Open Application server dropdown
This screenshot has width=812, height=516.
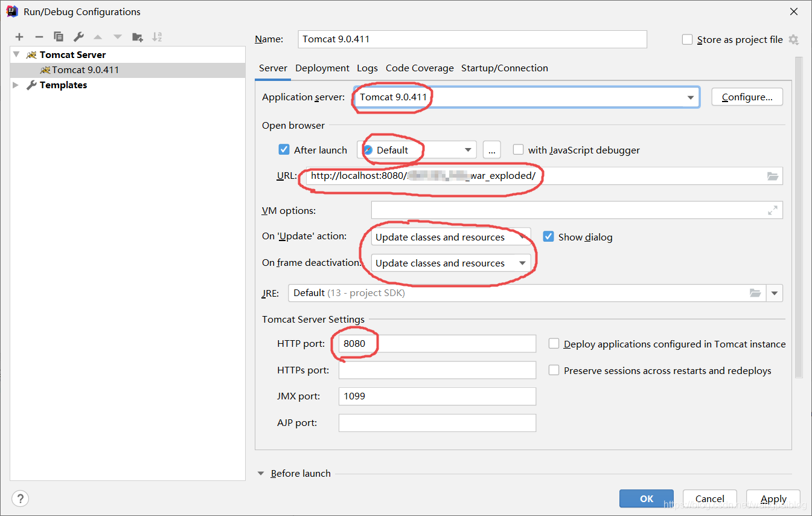[527, 97]
